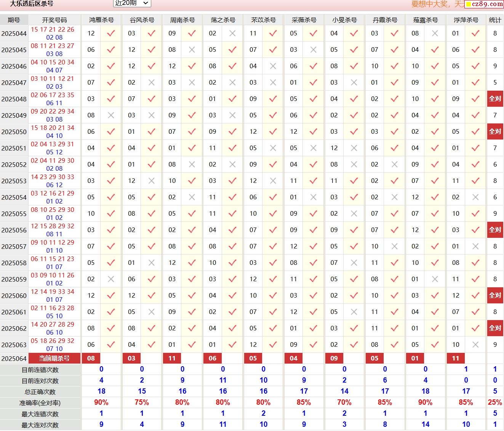Click the 谷风杀号 cross mark in row 2025047
Viewport: 504px width, 431px height.
pyautogui.click(x=151, y=83)
